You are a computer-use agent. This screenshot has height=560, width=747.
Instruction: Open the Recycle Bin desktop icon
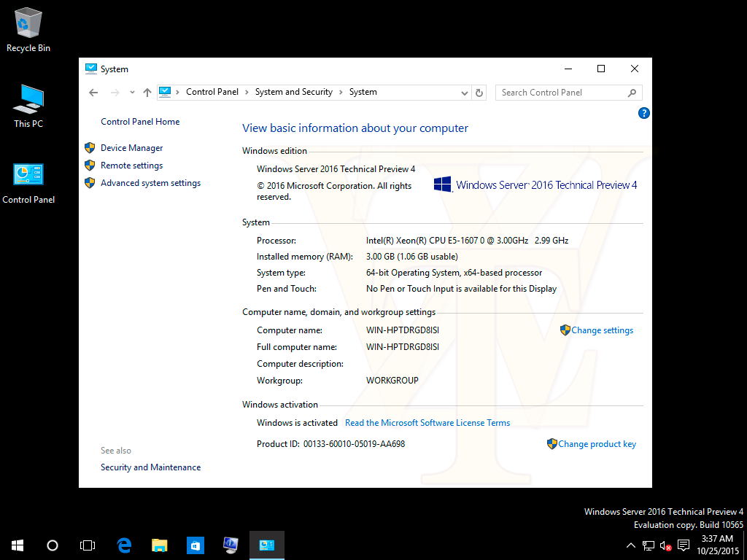pos(28,29)
